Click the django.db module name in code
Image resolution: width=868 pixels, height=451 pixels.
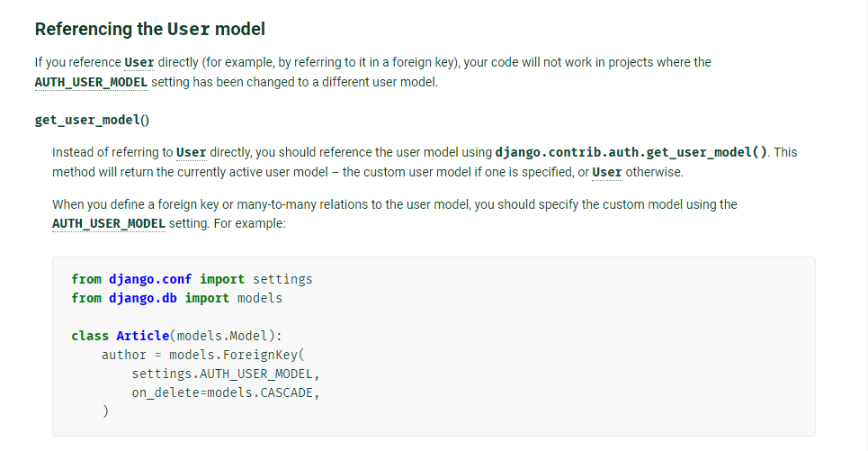(143, 298)
